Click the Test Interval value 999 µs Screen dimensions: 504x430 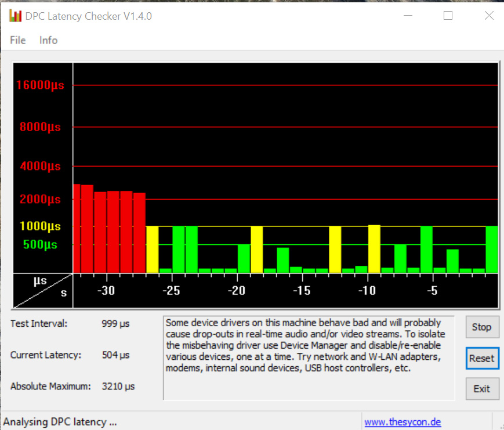(115, 324)
